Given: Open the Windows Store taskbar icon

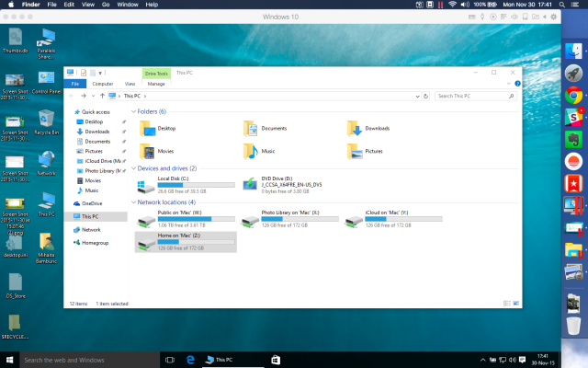Looking at the screenshot, I should (x=276, y=360).
